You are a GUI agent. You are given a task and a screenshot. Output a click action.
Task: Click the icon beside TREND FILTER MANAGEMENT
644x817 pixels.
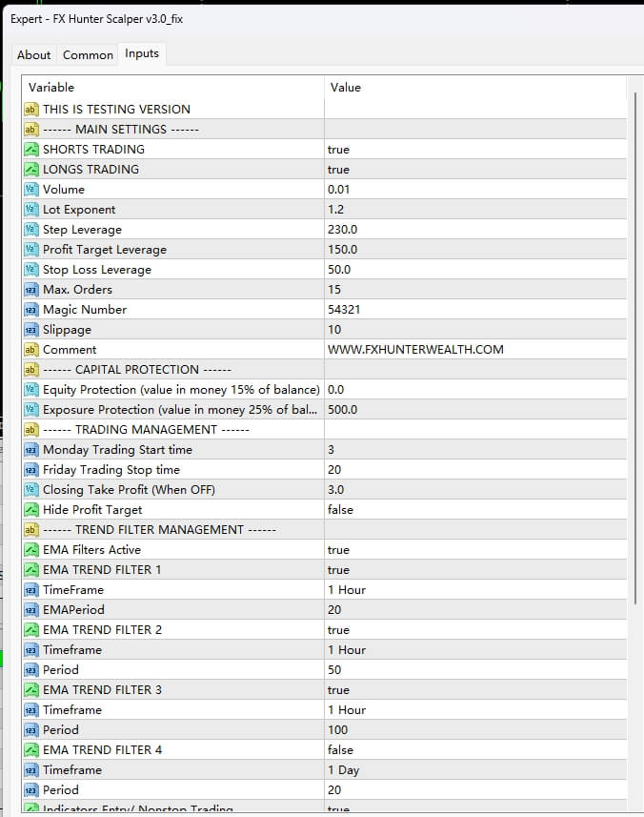tap(31, 530)
